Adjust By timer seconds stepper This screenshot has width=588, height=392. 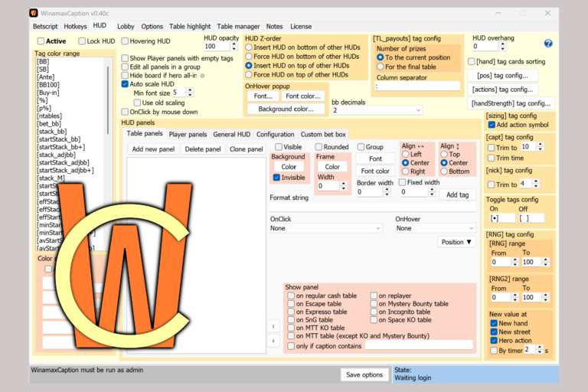pos(539,350)
